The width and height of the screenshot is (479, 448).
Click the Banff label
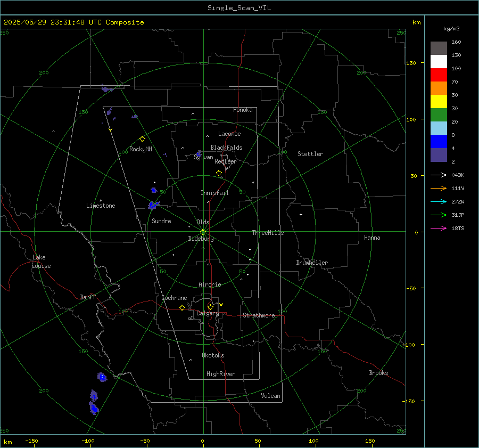pos(88,297)
